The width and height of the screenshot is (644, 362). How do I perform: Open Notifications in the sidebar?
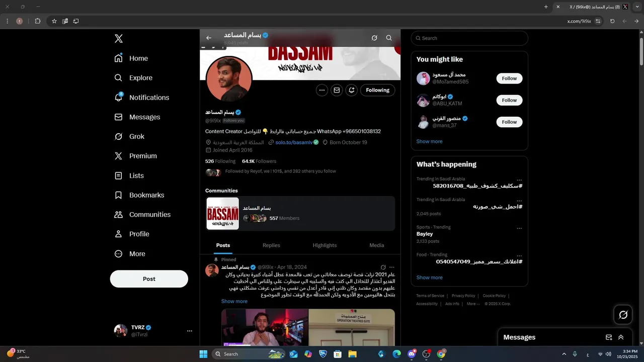(142, 98)
